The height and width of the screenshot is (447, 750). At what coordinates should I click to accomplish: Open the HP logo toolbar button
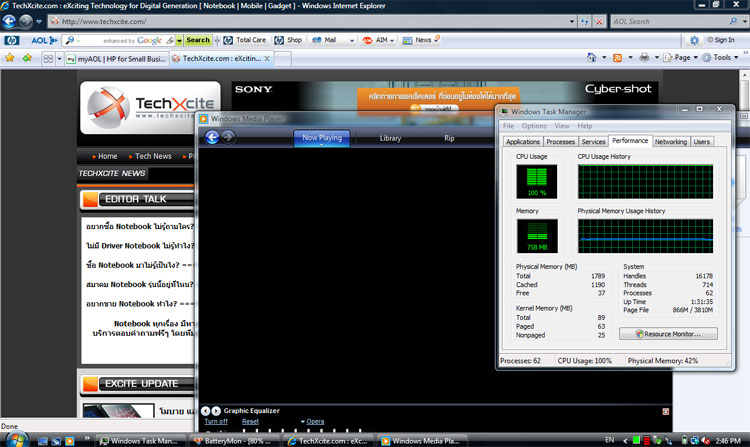click(11, 41)
